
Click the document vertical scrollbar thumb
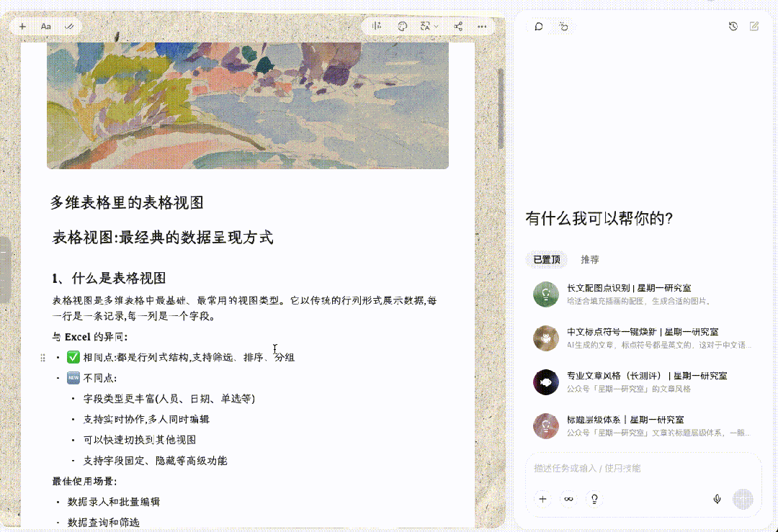501,108
